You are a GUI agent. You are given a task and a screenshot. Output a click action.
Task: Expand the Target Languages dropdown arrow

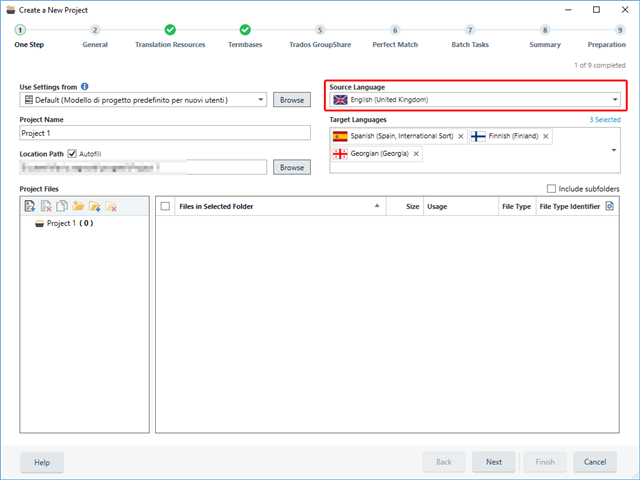pos(613,150)
